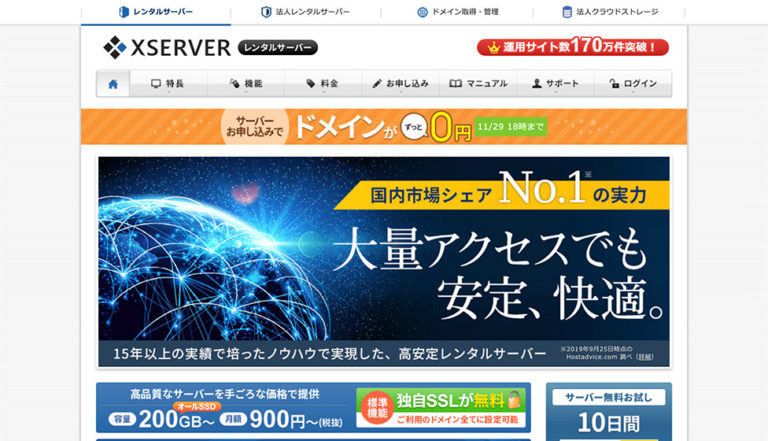768x441 pixels.
Task: Open the 機能 navigation menu
Action: coord(246,84)
